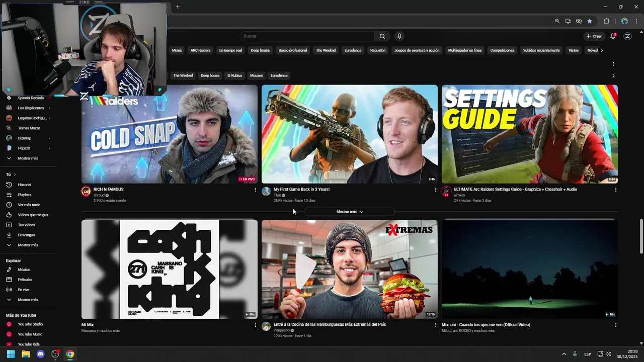Select the Mouses chip

pos(257,75)
